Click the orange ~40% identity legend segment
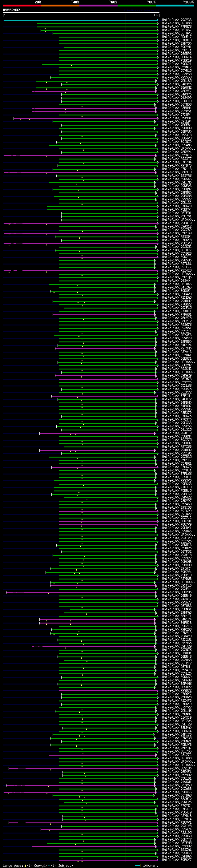Screen dimensions: 197x868 point(60,6)
